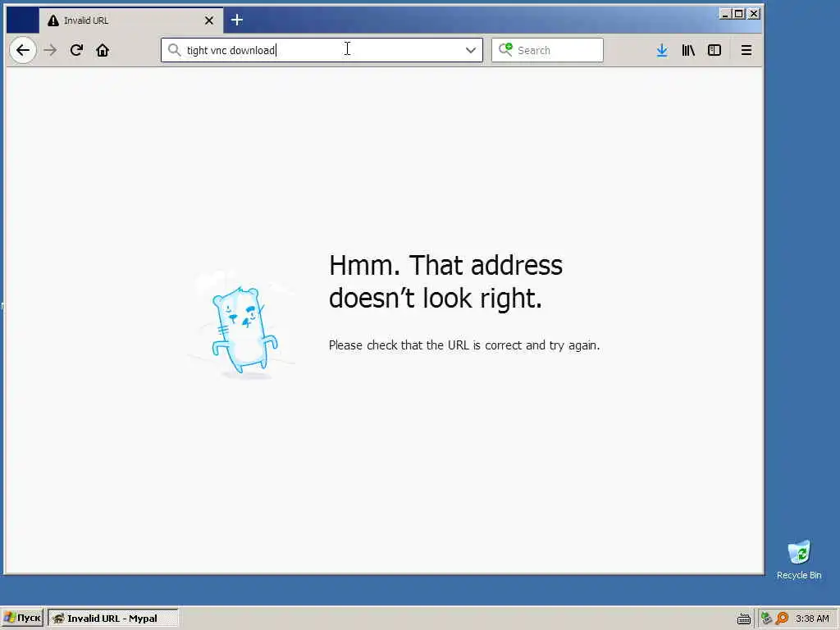This screenshot has height=630, width=840.
Task: Expand the address bar history dropdown
Action: [470, 50]
